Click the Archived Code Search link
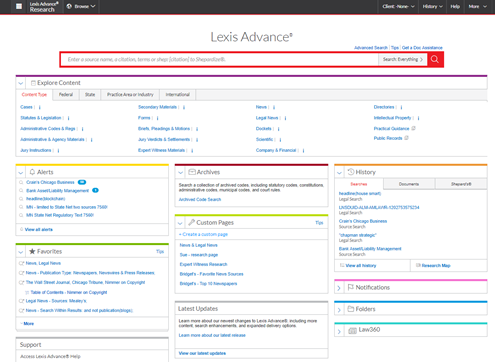The height and width of the screenshot is (362, 495). tap(200, 199)
